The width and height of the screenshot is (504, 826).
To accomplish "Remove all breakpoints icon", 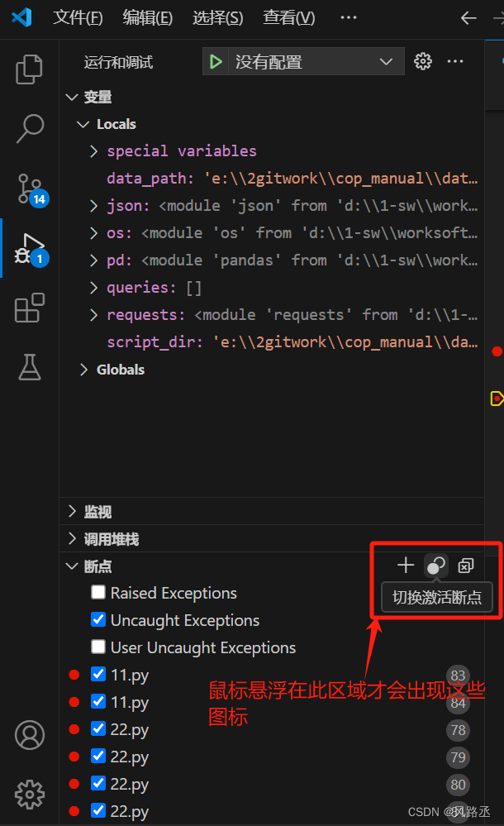I will click(x=465, y=566).
